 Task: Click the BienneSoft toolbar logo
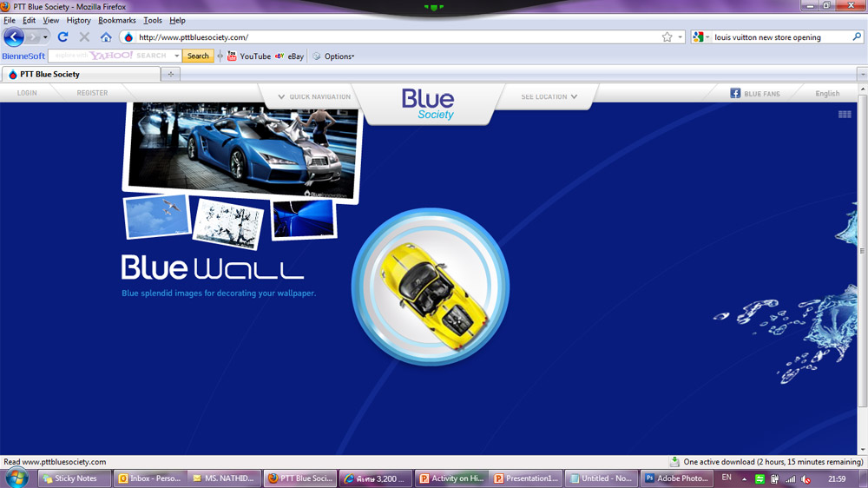pos(23,56)
